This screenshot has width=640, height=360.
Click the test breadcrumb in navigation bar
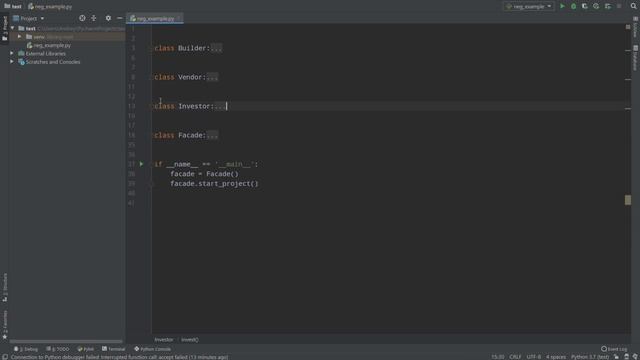13,6
